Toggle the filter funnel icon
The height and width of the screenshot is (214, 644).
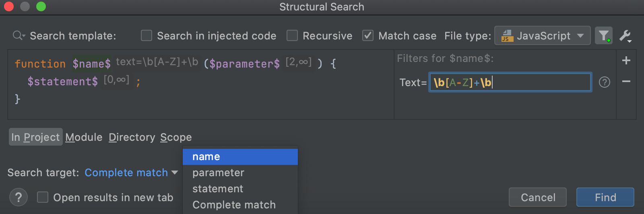pyautogui.click(x=603, y=36)
